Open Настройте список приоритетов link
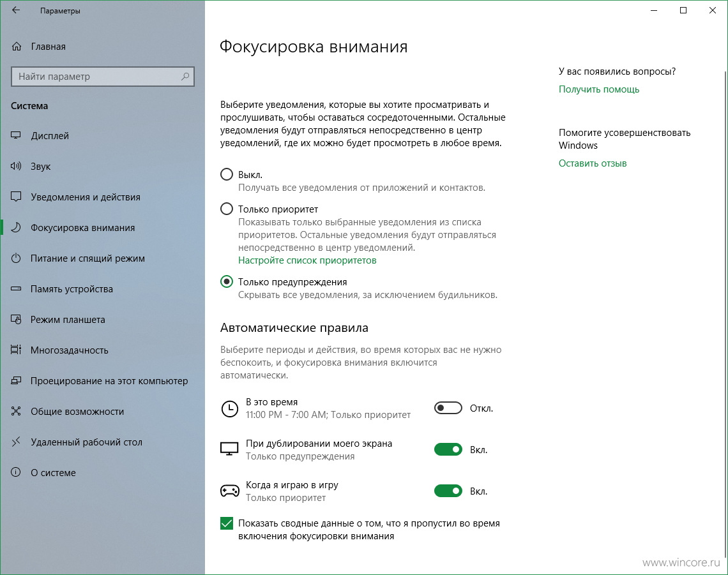 [307, 260]
